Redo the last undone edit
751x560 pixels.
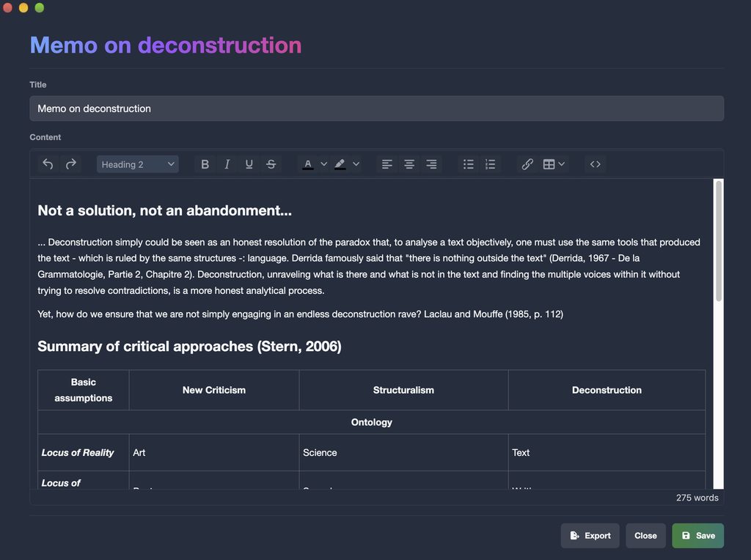(70, 164)
